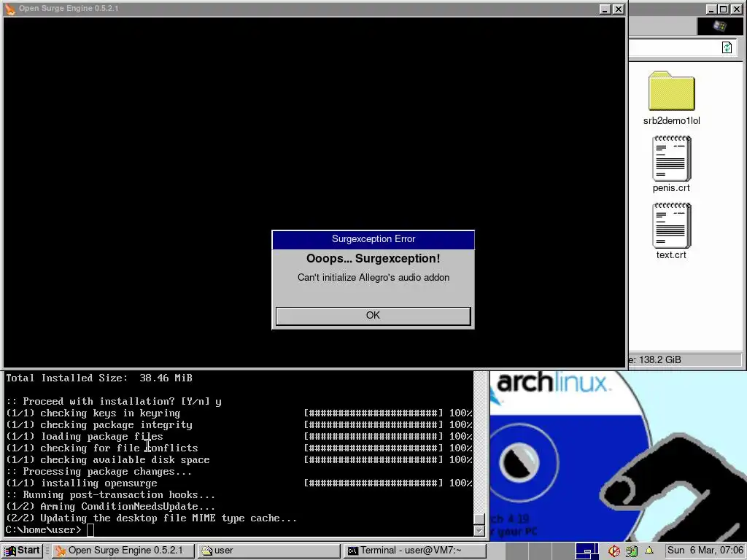Open the Start menu
The height and width of the screenshot is (560, 747).
(x=22, y=551)
